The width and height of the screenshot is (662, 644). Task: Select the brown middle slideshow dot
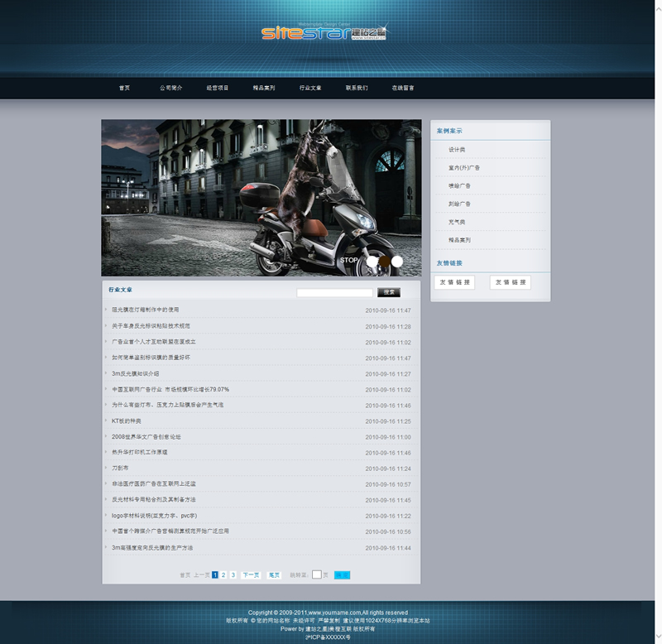[x=385, y=262]
